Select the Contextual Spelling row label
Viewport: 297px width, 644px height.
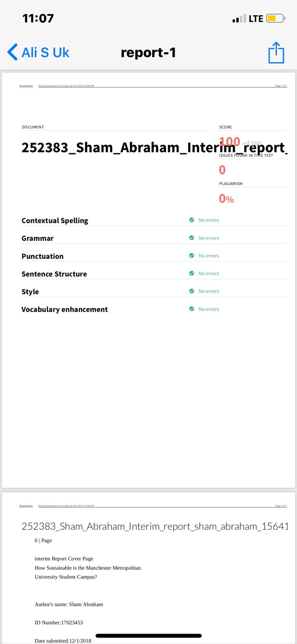pos(55,220)
